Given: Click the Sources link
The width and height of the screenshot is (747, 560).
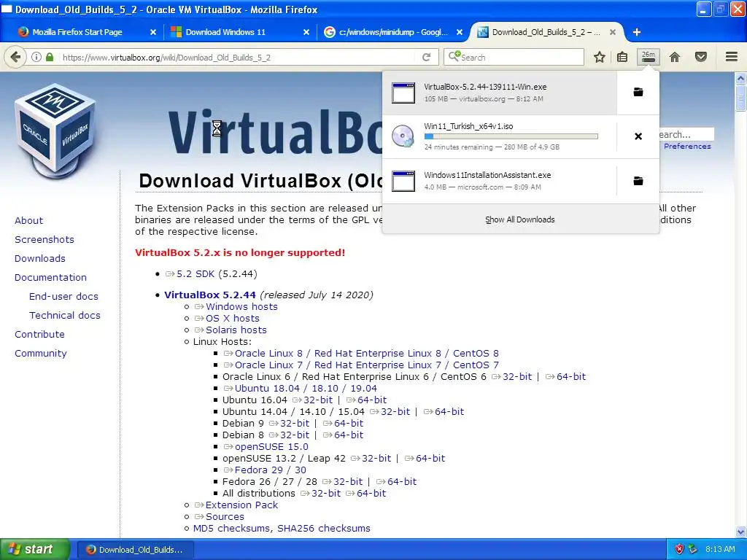Looking at the screenshot, I should pyautogui.click(x=225, y=517).
